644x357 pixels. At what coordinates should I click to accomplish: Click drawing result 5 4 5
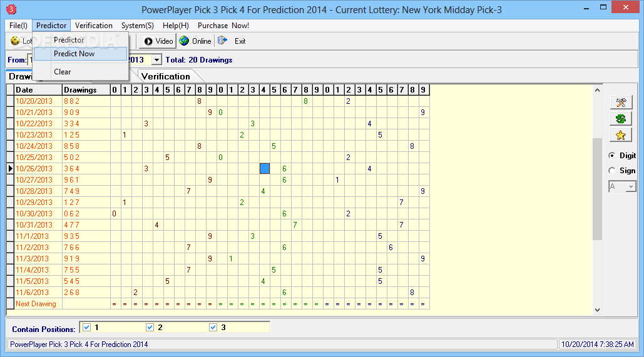[71, 281]
